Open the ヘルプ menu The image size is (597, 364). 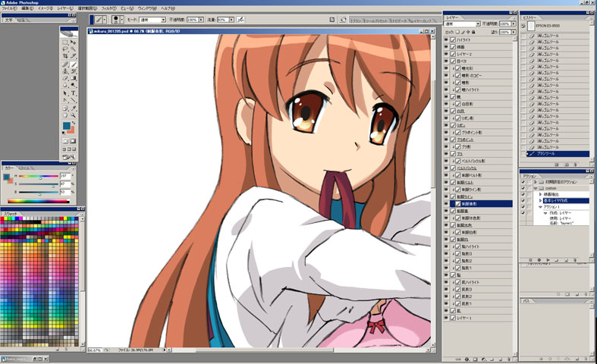(x=168, y=8)
